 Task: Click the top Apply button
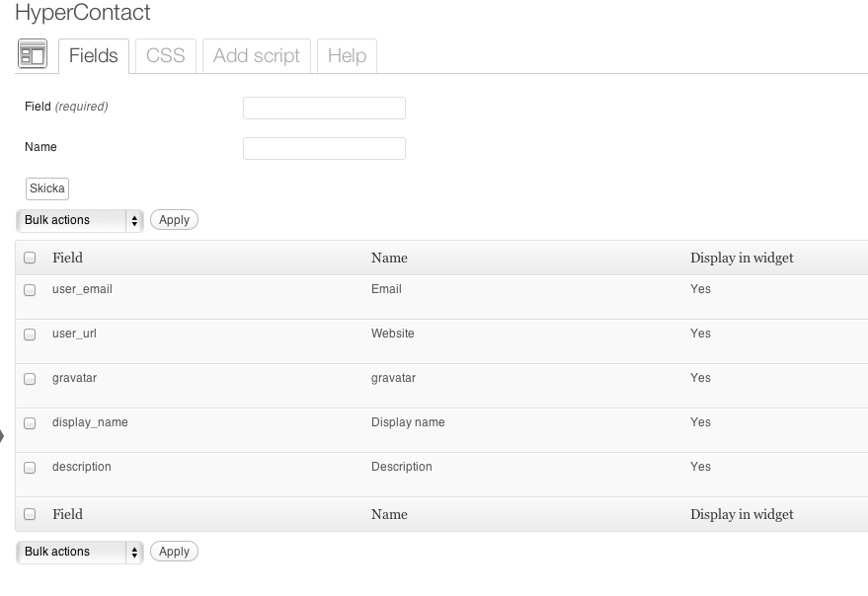[174, 220]
